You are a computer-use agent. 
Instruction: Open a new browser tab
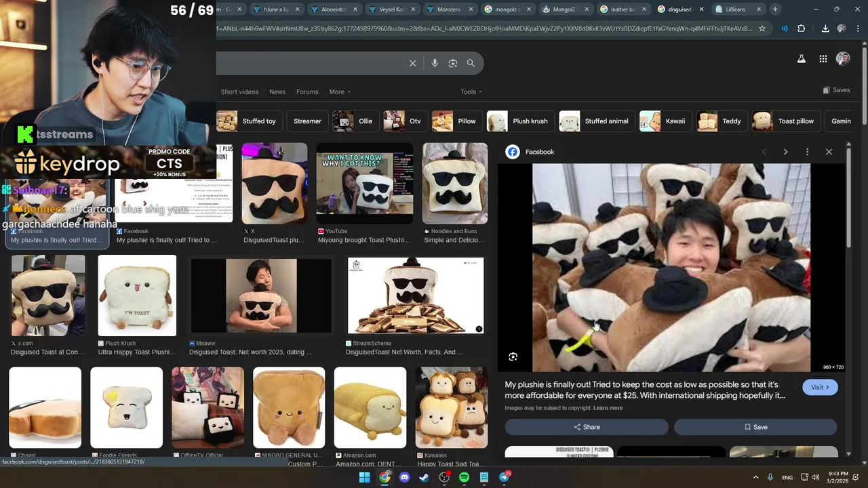point(775,9)
